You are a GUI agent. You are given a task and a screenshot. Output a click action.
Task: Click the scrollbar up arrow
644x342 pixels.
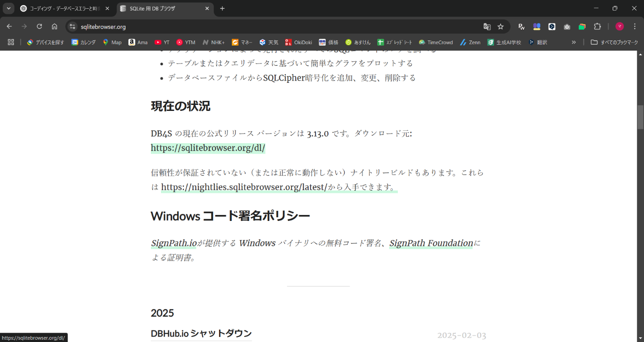tap(640, 54)
